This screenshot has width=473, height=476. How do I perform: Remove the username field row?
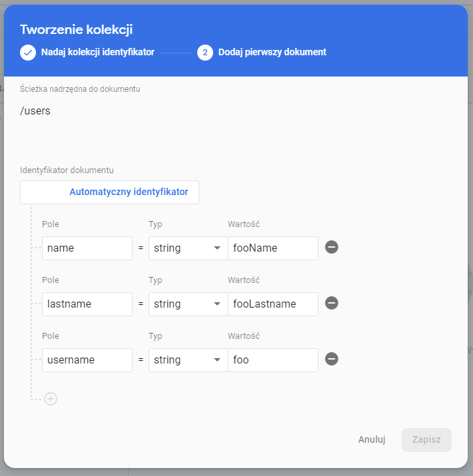click(x=332, y=359)
